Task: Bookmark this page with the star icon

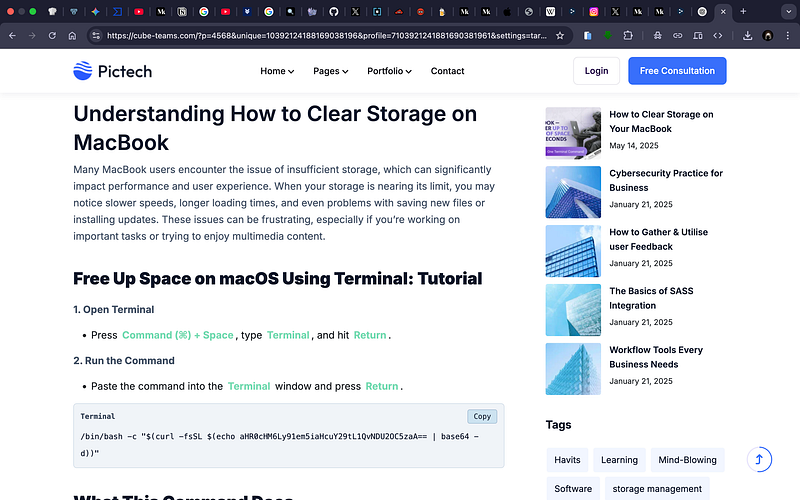Action: click(560, 35)
